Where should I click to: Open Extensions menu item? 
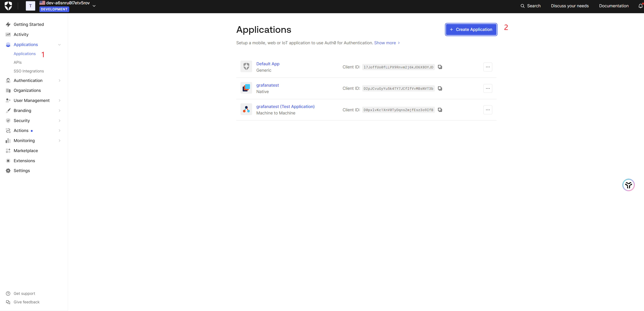point(24,160)
